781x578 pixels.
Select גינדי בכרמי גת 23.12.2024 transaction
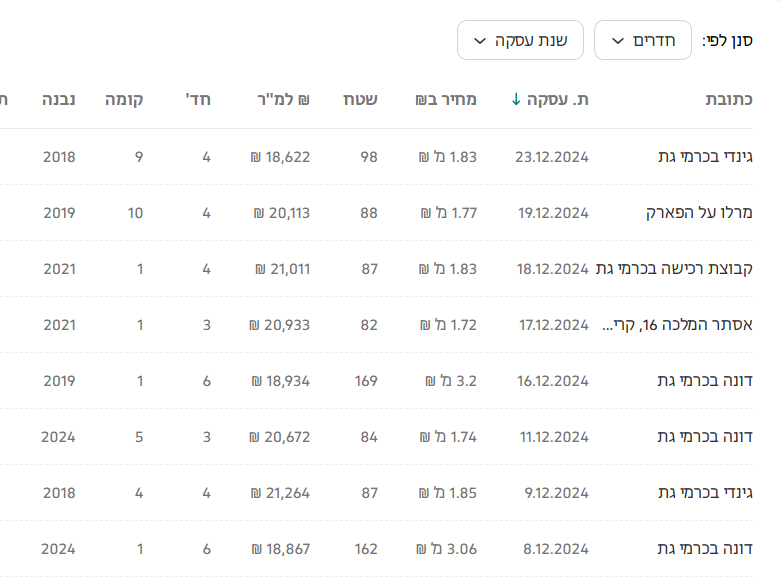[x=705, y=157]
